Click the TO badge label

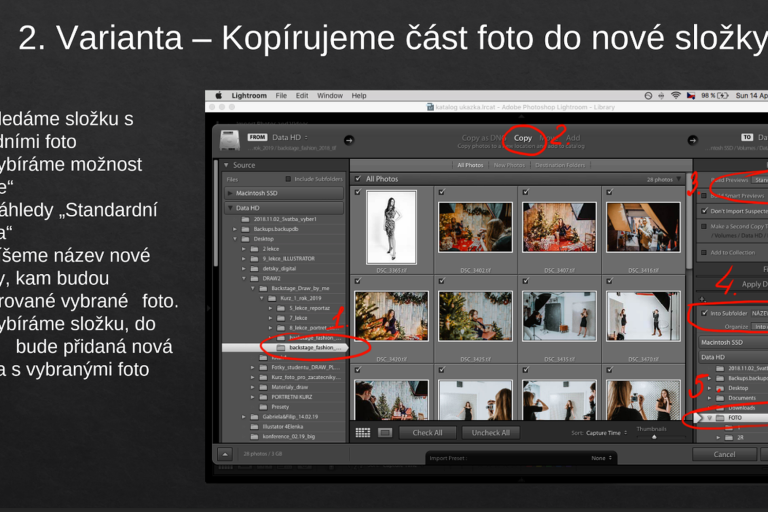(747, 137)
